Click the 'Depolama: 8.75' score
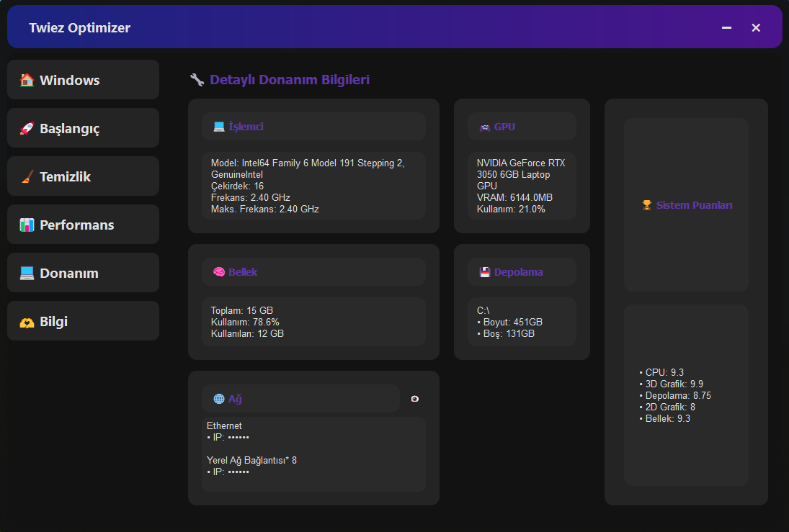This screenshot has height=532, width=789. pos(674,396)
